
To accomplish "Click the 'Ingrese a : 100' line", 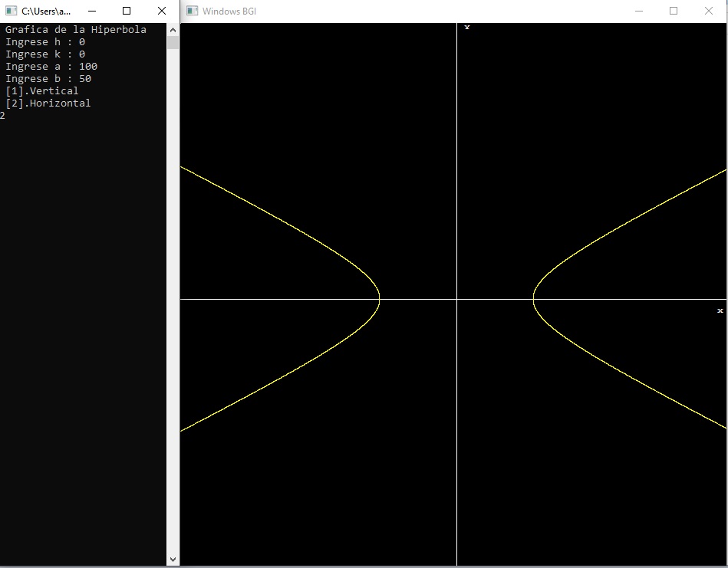I will coord(51,67).
